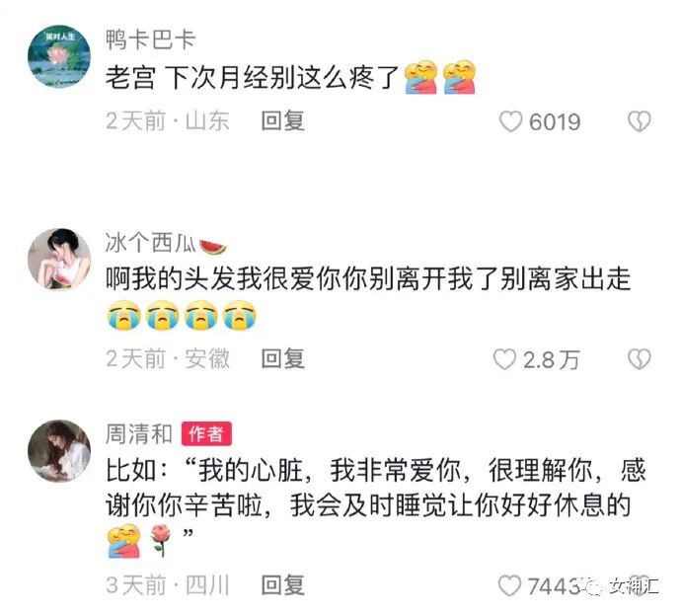
Task: Dislike the comment from 山东 user
Action: [640, 121]
